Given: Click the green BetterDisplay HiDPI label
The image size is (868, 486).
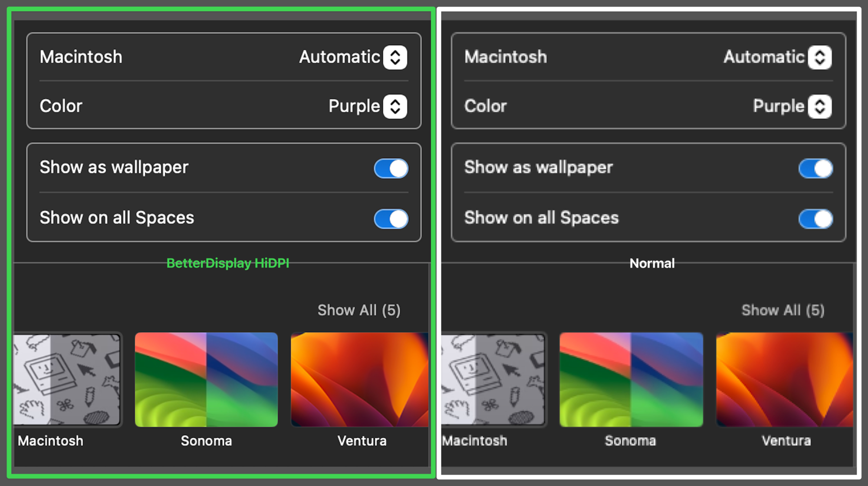Looking at the screenshot, I should tap(228, 263).
